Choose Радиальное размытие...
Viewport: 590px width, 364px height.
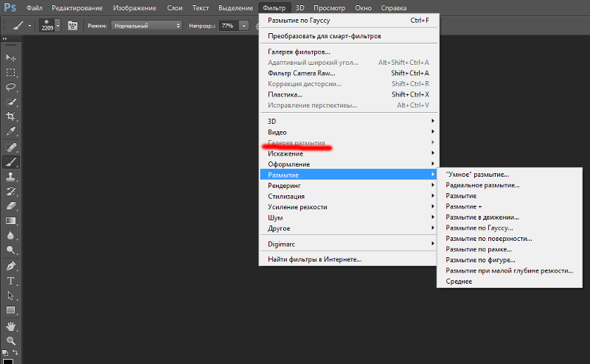510,186
